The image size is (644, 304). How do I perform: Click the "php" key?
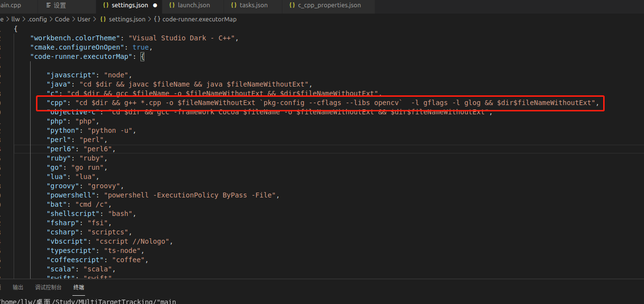click(x=56, y=121)
